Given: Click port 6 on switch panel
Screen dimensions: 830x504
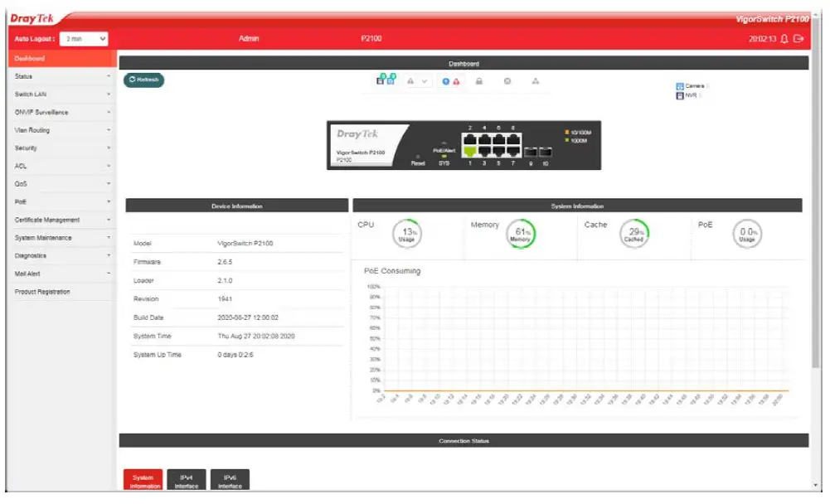Looking at the screenshot, I should (498, 140).
